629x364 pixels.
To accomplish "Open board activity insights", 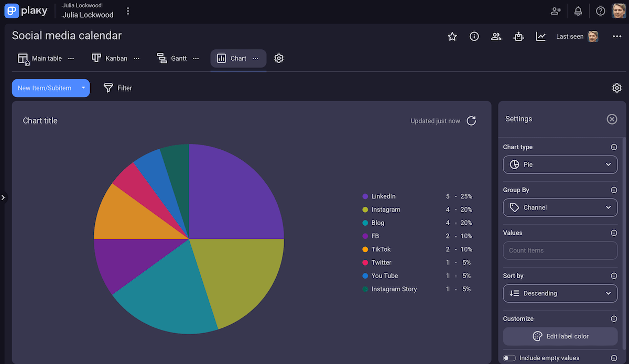I will point(540,37).
